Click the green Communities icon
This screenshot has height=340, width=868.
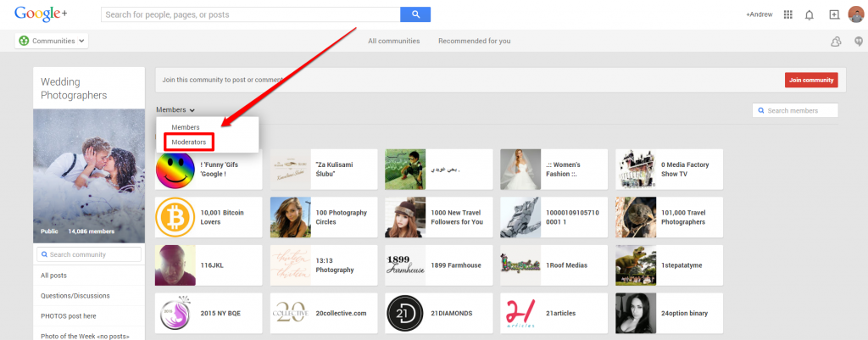(24, 41)
